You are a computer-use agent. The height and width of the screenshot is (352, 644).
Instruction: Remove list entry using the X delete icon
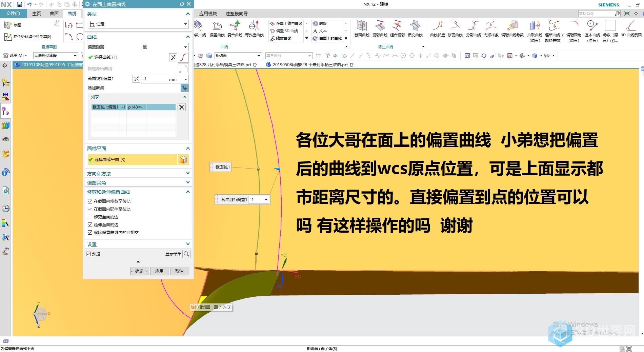182,107
